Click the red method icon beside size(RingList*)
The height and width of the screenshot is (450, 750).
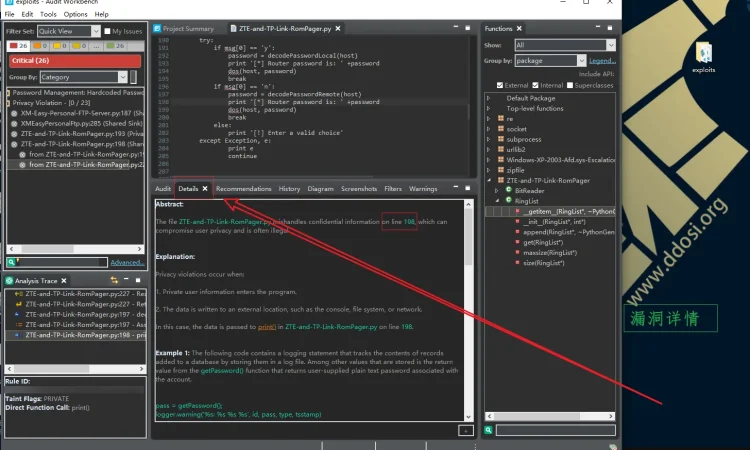click(518, 263)
